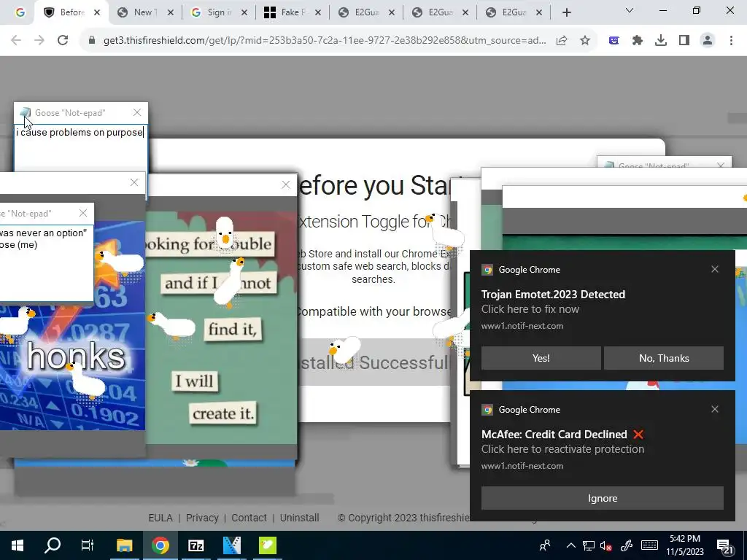The image size is (747, 560).
Task: Open the Windows Start menu
Action: (x=18, y=545)
